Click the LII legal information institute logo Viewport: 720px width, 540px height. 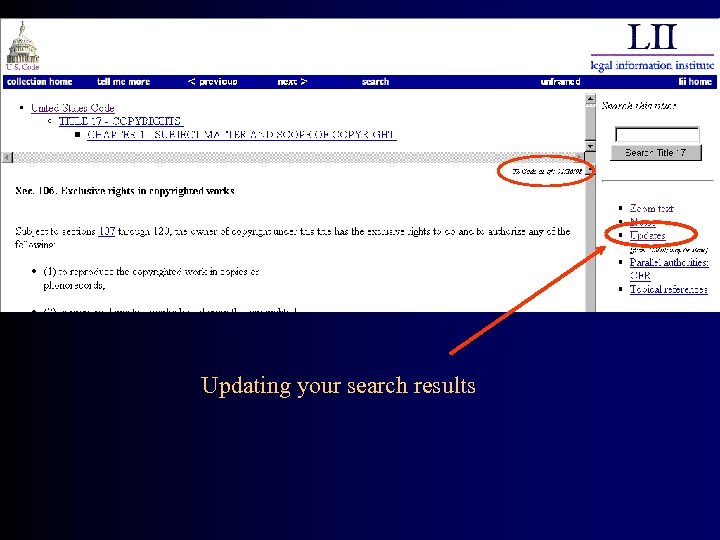tap(652, 47)
